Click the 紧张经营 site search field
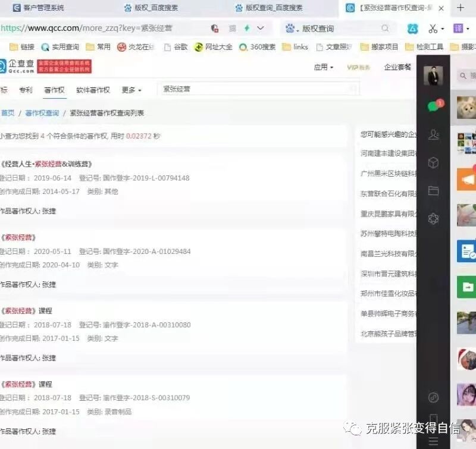Screen dimensions: 476x449 tap(258, 89)
